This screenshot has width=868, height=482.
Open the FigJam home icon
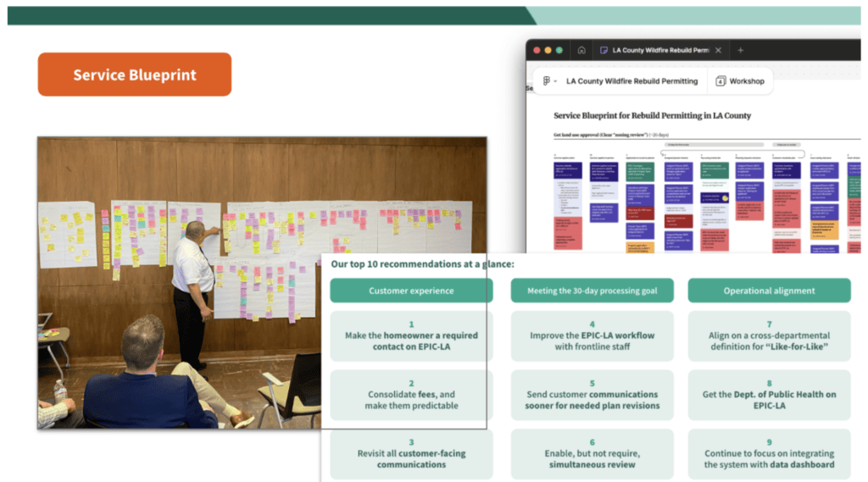(581, 50)
